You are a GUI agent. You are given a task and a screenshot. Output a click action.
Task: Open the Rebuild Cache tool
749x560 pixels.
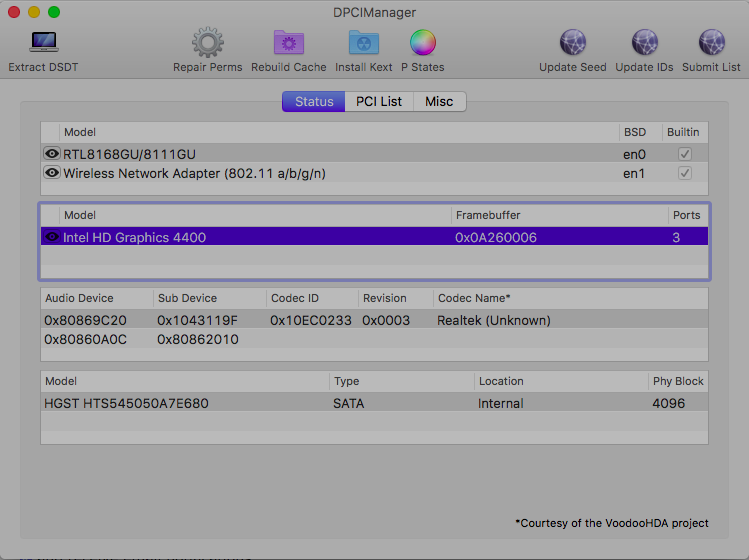pos(289,43)
